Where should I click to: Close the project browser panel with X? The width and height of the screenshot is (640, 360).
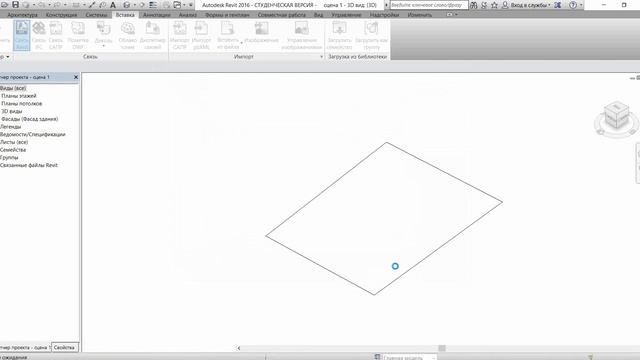click(x=76, y=77)
